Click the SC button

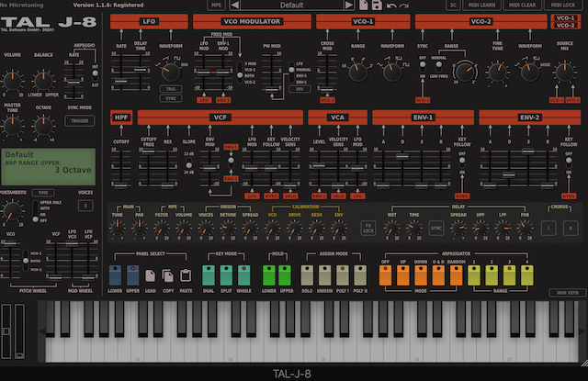point(453,6)
